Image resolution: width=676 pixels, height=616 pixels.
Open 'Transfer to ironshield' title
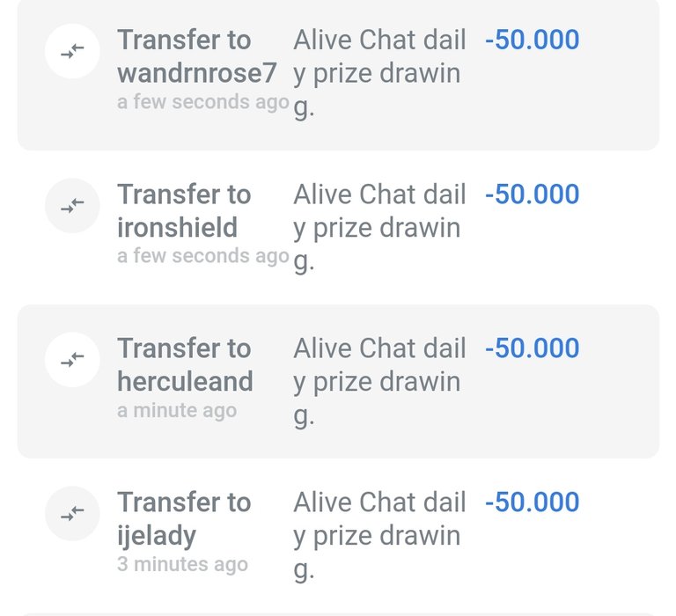[184, 211]
